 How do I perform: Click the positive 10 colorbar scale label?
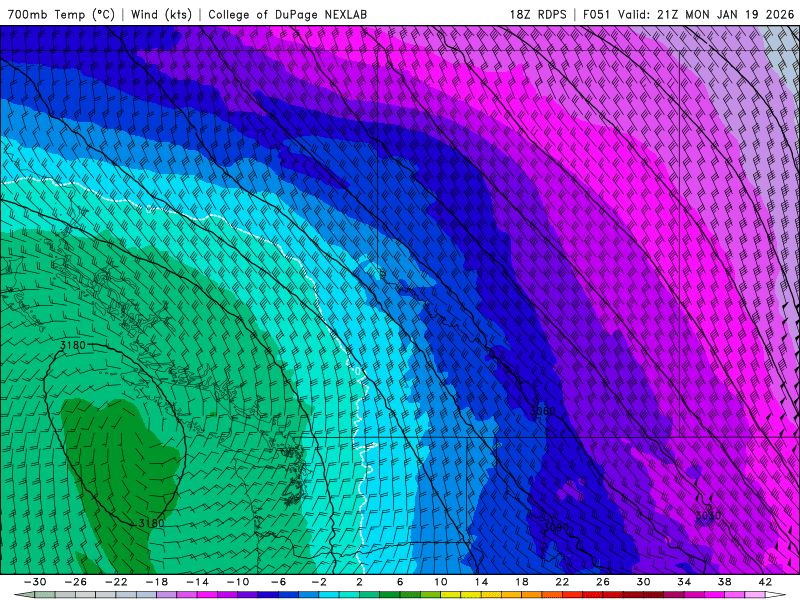click(x=441, y=582)
